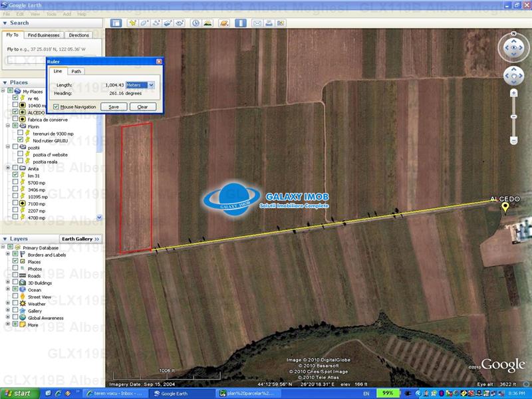The height and width of the screenshot is (399, 532).
Task: Click the Add Polygon toolbar icon
Action: pyautogui.click(x=144, y=23)
